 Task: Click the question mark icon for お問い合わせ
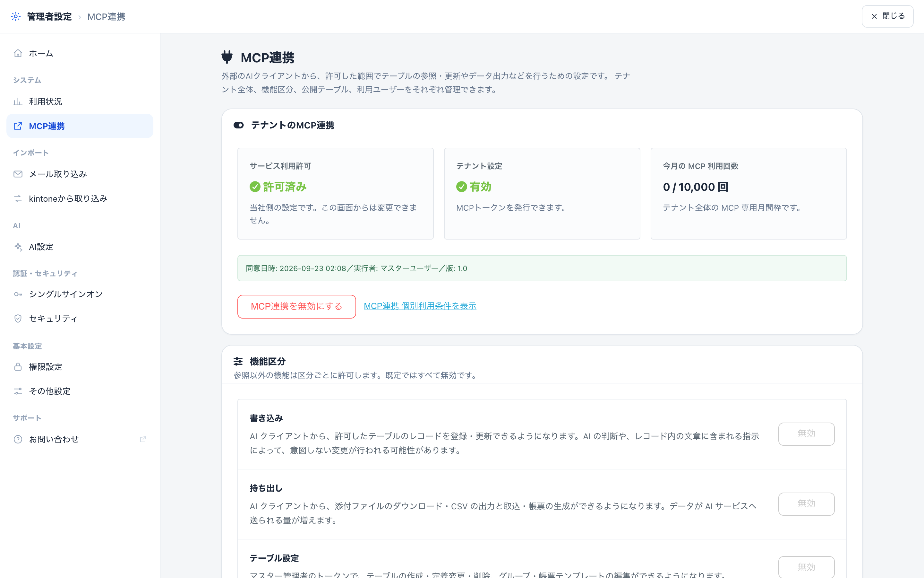(x=18, y=439)
